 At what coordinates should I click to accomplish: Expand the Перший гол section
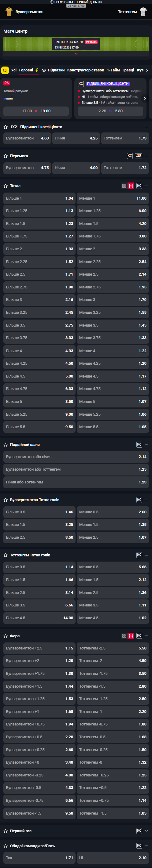146,831
